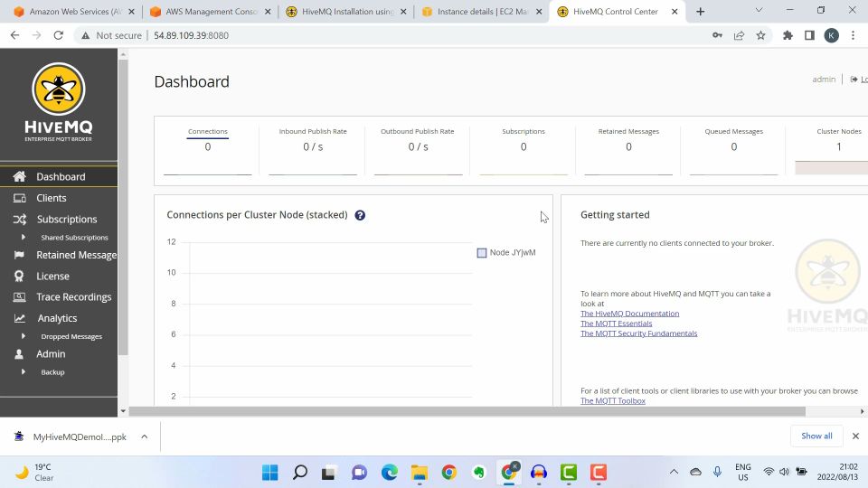
Task: Open the Chrome profile K avatar
Action: tap(831, 35)
